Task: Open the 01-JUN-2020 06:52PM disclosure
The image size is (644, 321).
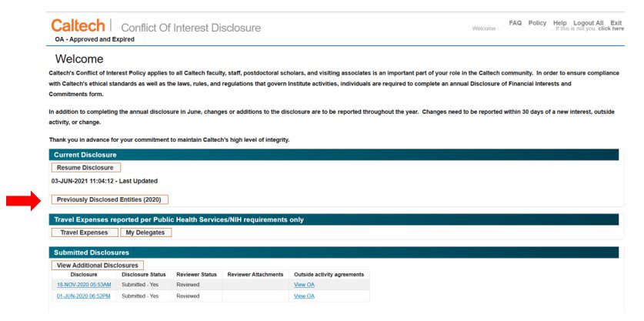Action: [84, 296]
